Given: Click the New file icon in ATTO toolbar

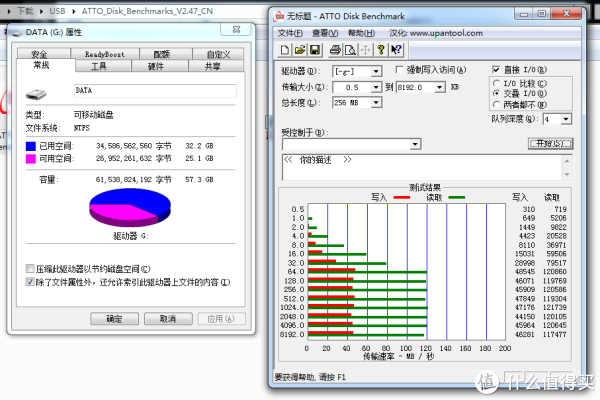Looking at the screenshot, I should point(285,50).
